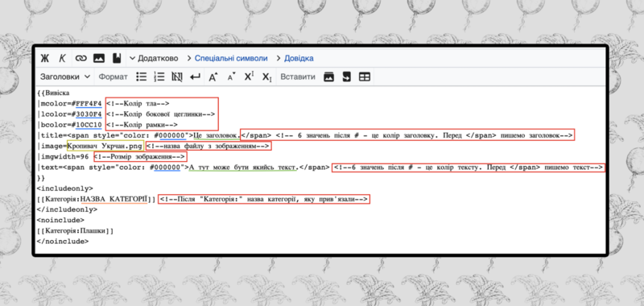Viewport: 644px width, 306px height.
Task: Apply superscript formatting
Action: click(x=250, y=76)
